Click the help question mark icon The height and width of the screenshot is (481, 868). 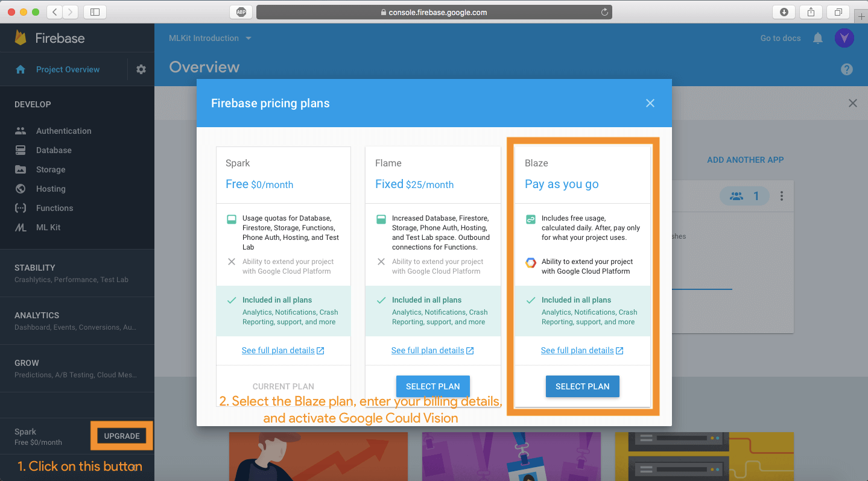pos(847,69)
